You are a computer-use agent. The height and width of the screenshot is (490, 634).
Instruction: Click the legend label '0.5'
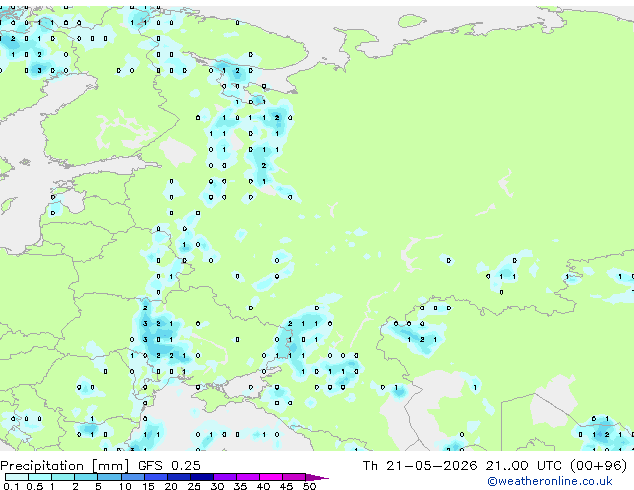35,486
